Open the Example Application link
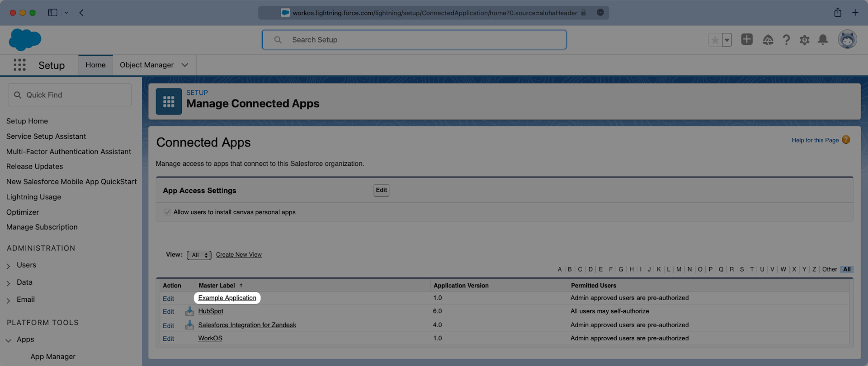The height and width of the screenshot is (366, 868). (x=227, y=298)
